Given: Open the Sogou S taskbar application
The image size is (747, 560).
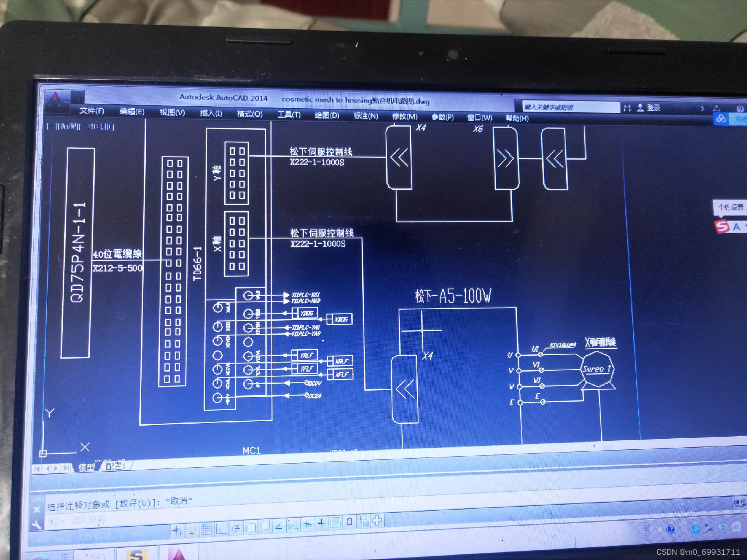Looking at the screenshot, I should 136,553.
